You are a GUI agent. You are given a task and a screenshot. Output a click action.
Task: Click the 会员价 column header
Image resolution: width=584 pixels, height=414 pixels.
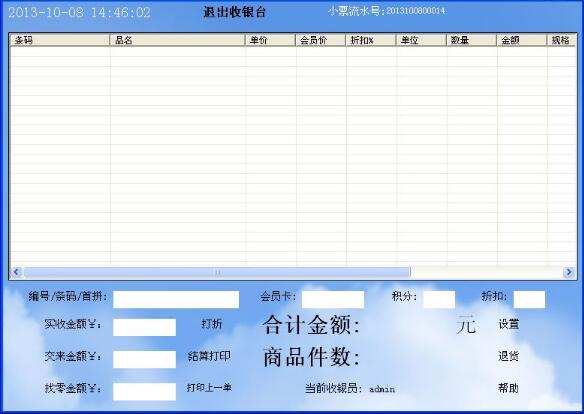321,40
